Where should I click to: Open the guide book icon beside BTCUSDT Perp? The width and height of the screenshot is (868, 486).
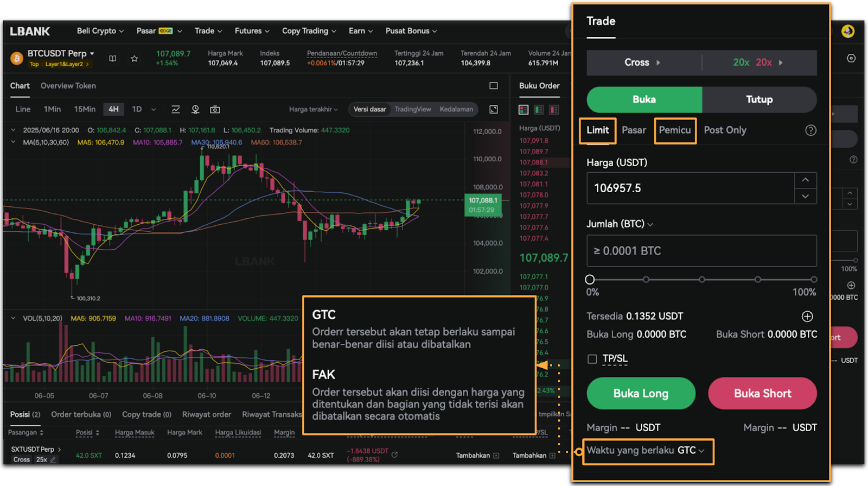coord(113,59)
